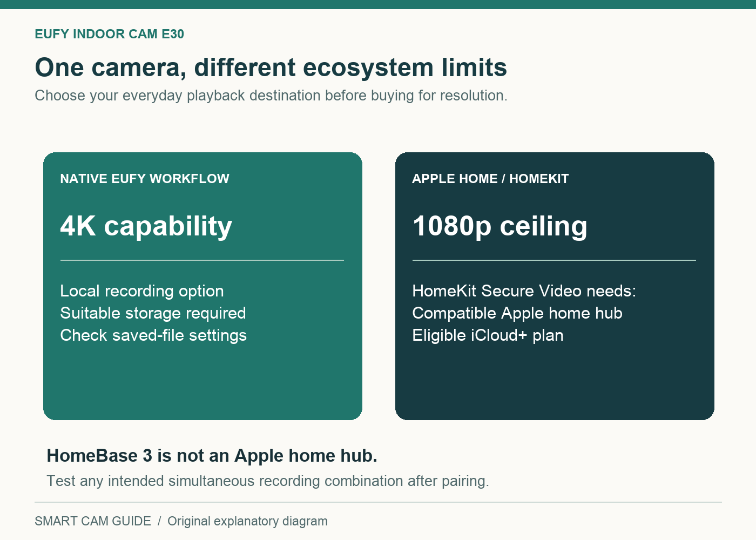The width and height of the screenshot is (756, 540).
Task: Click 'Check saved-file settings' line
Action: pyautogui.click(x=153, y=335)
